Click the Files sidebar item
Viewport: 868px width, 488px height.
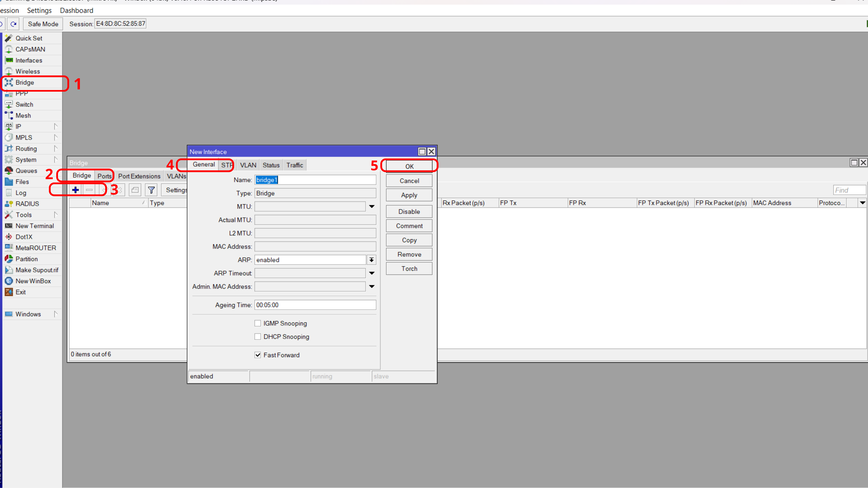[x=22, y=182]
